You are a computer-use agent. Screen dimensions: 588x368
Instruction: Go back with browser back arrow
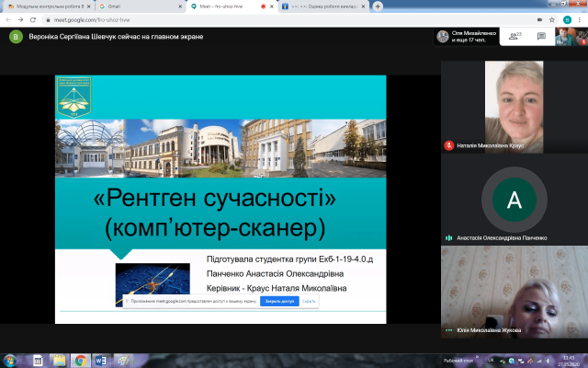(7, 18)
